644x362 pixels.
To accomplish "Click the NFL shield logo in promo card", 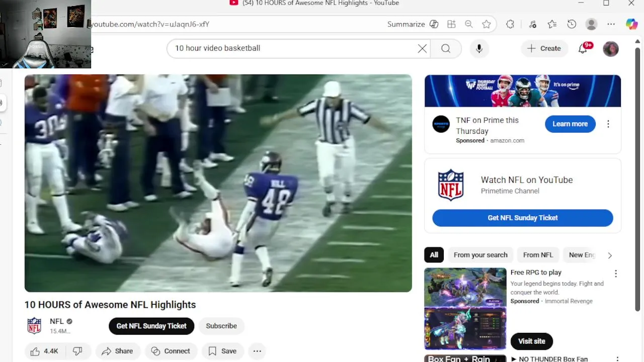I will tap(451, 185).
